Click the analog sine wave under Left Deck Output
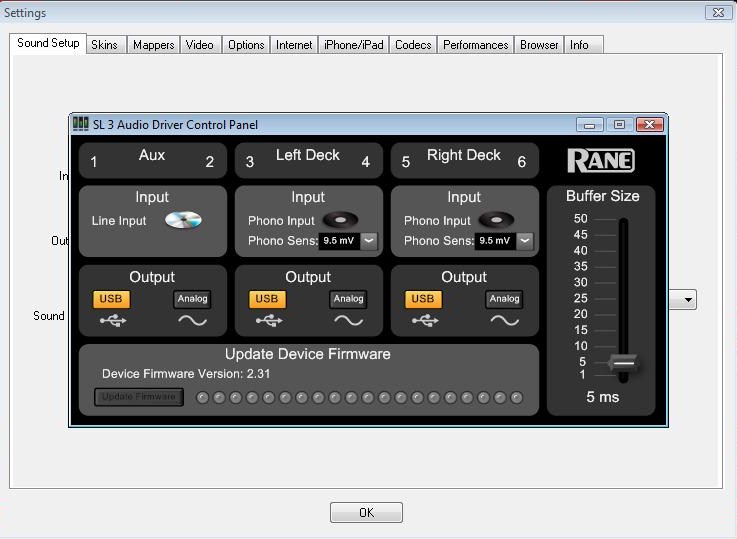The width and height of the screenshot is (737, 539). (x=348, y=321)
